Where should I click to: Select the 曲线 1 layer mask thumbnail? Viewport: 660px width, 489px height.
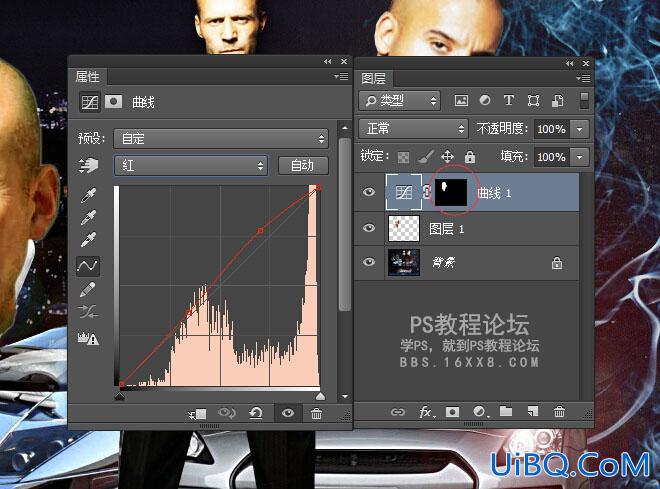tap(451, 192)
